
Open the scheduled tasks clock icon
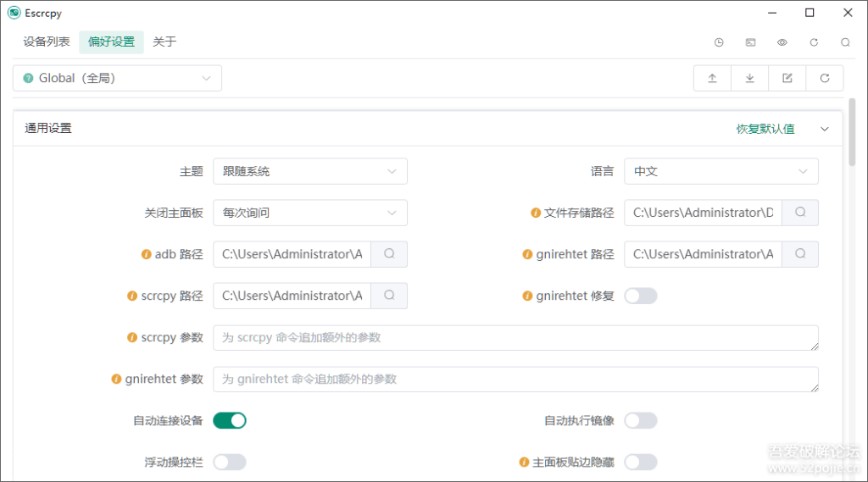pyautogui.click(x=719, y=42)
